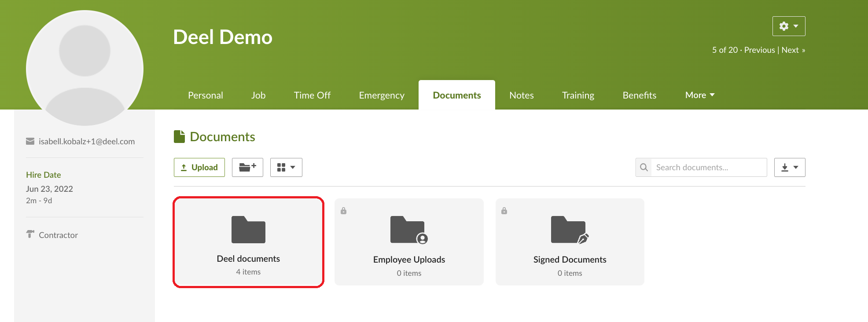Open the download options dropdown
Screen dimensions: 868x322
[790, 167]
